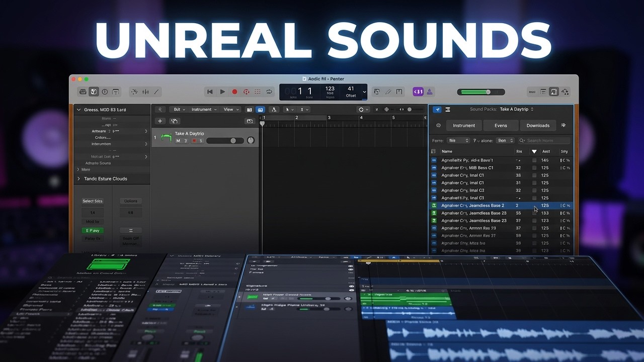Open the Bult menu in tracks area
The width and height of the screenshot is (644, 362).
click(x=178, y=110)
